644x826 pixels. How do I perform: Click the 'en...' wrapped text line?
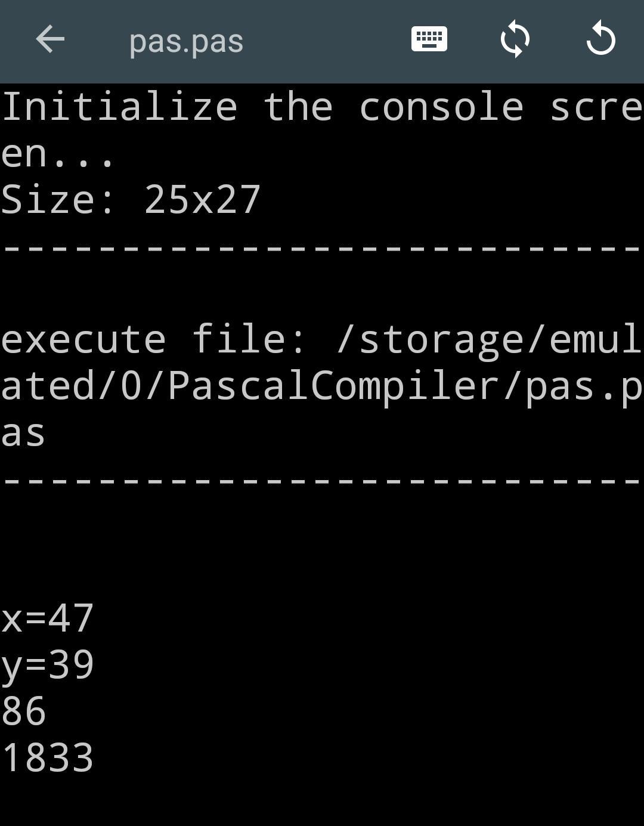pyautogui.click(x=58, y=153)
